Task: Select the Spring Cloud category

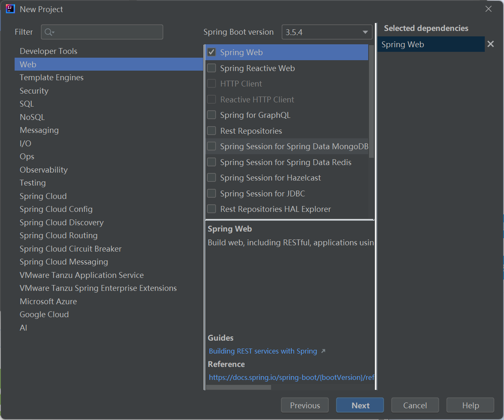Action: tap(109, 196)
